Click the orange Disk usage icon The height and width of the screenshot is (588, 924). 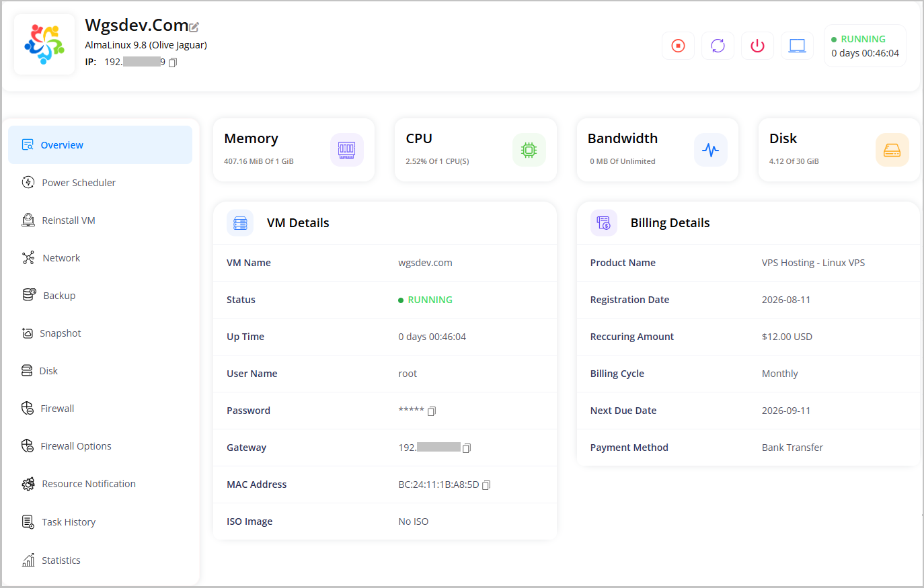(x=892, y=150)
